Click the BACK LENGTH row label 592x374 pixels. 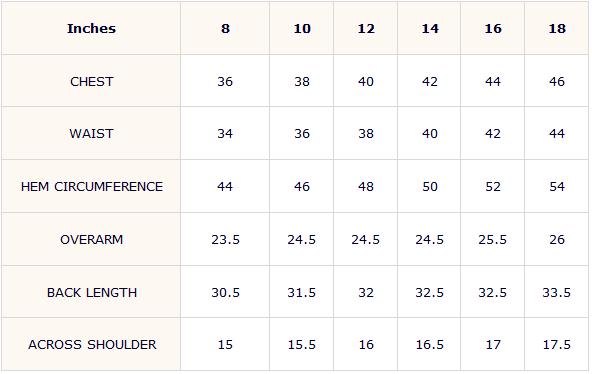point(92,292)
